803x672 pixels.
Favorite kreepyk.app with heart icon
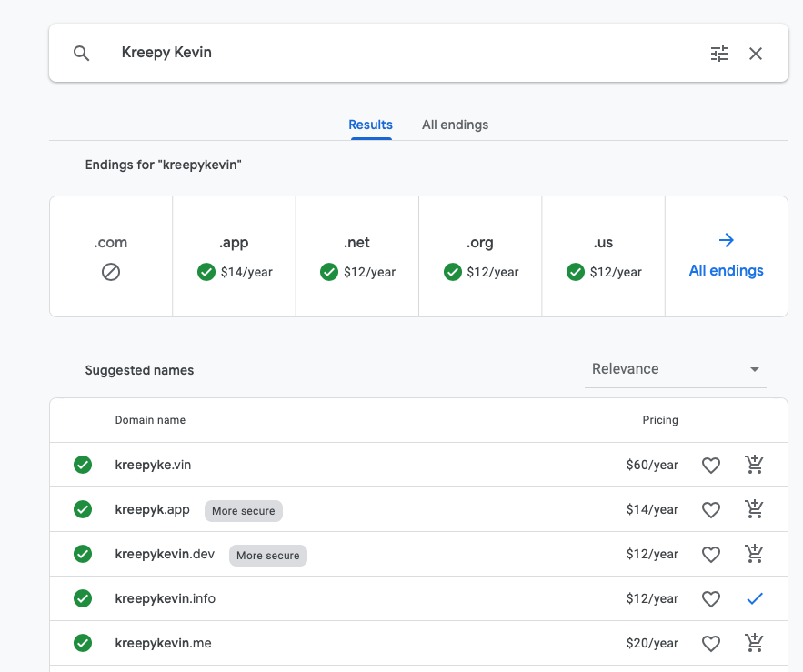click(x=711, y=509)
